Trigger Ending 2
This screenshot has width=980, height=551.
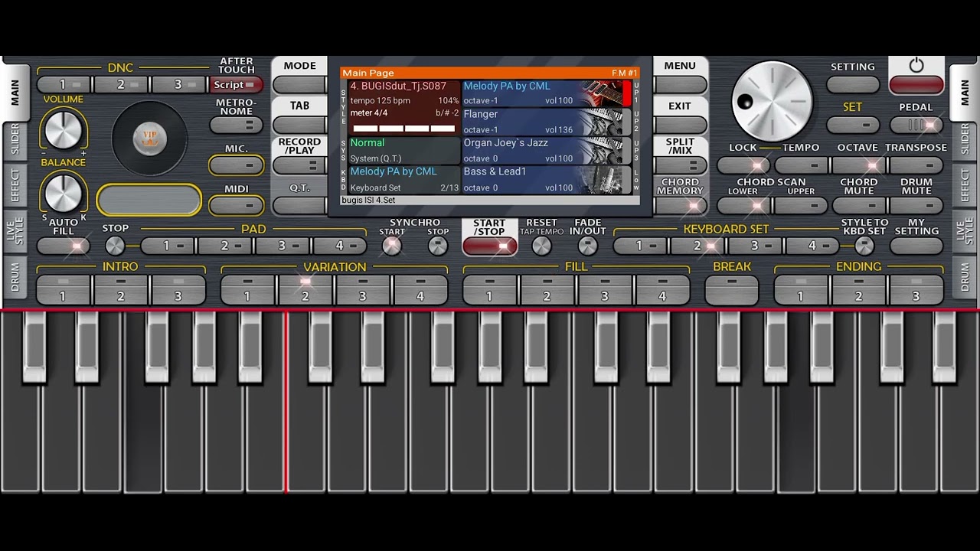[858, 290]
